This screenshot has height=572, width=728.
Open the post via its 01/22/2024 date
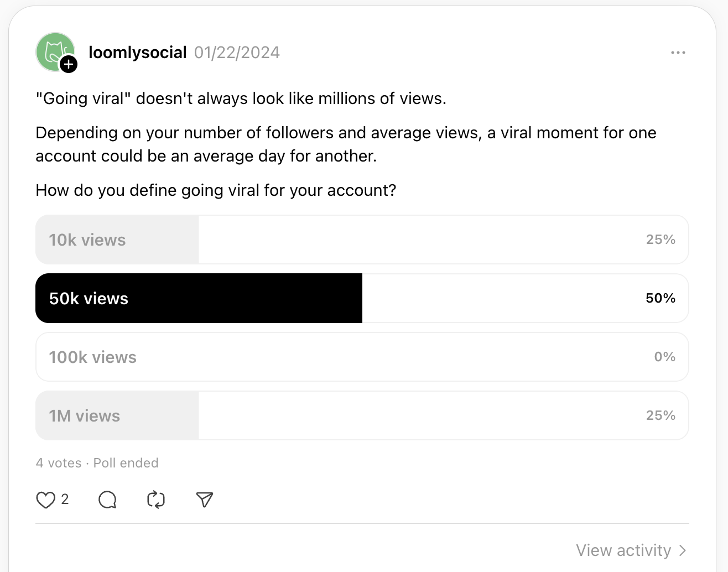tap(237, 53)
